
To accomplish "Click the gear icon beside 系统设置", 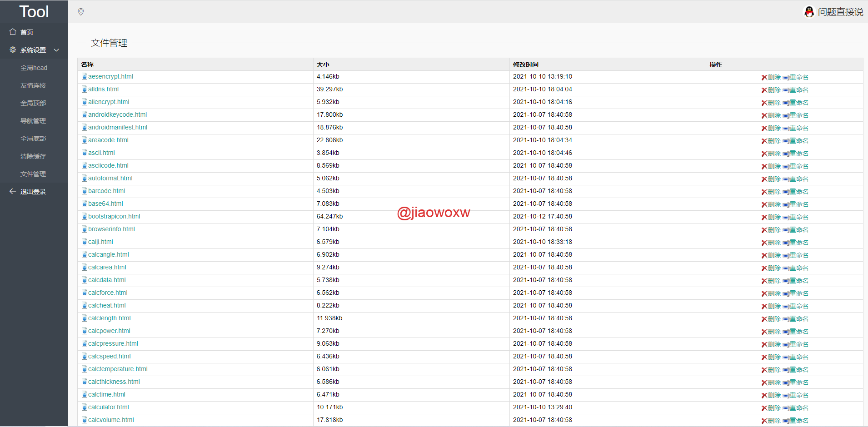I will tap(13, 50).
